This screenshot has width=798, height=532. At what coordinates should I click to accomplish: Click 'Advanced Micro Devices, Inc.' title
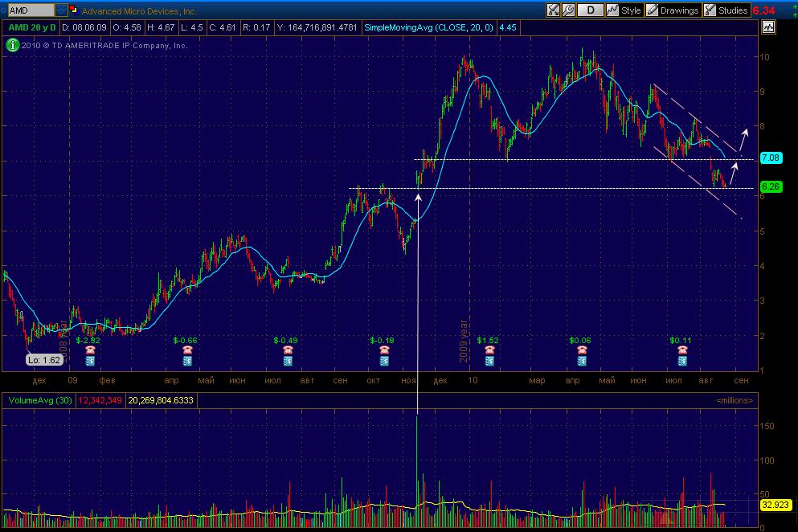click(x=140, y=10)
